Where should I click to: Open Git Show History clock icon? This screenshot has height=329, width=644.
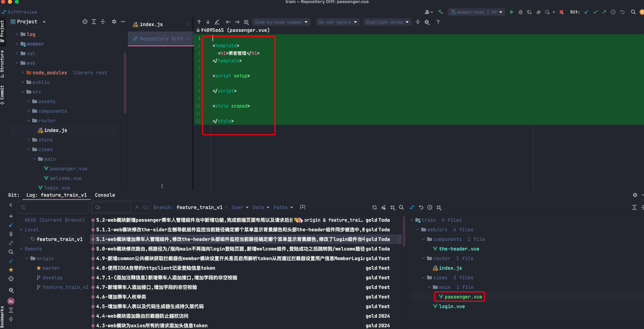pyautogui.click(x=613, y=12)
